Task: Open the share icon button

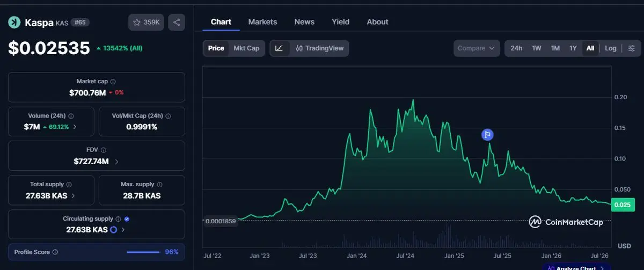Action: point(177,22)
